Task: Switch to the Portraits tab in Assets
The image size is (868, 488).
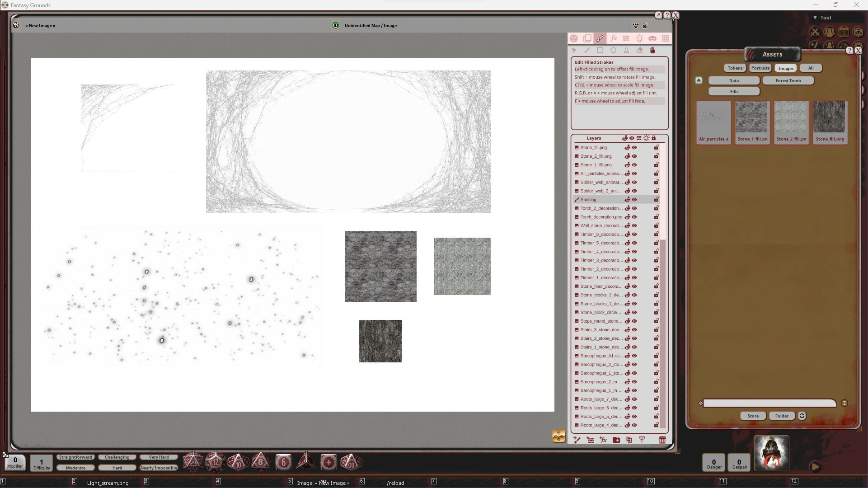Action: click(760, 68)
